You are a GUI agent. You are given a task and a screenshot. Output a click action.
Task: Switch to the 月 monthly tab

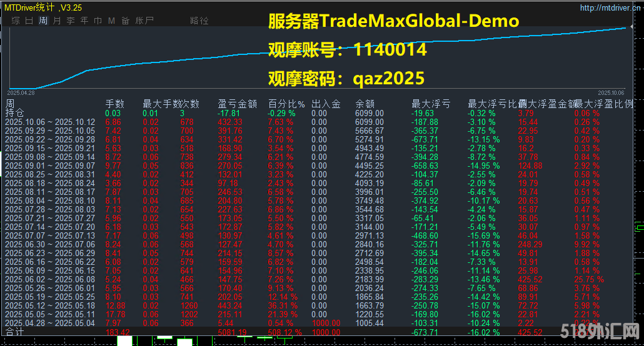pyautogui.click(x=57, y=21)
